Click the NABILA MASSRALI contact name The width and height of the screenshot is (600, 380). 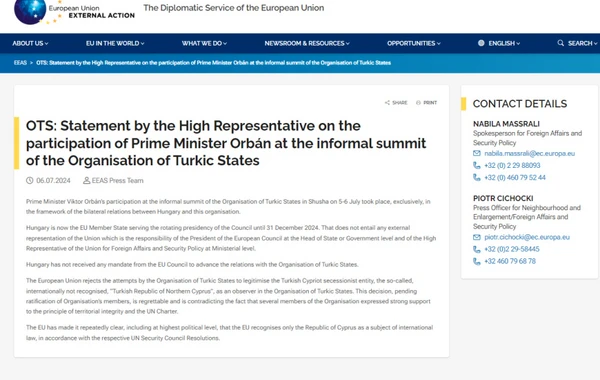click(x=506, y=124)
